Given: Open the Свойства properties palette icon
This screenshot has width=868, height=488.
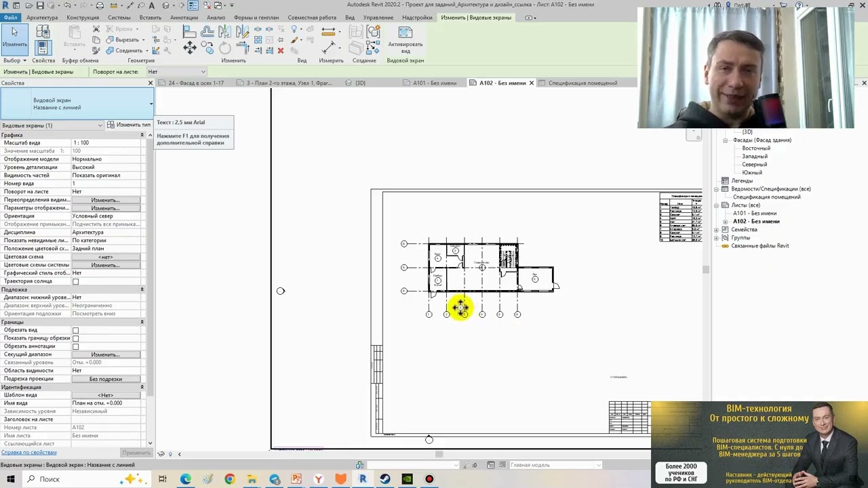Looking at the screenshot, I should pyautogui.click(x=43, y=47).
